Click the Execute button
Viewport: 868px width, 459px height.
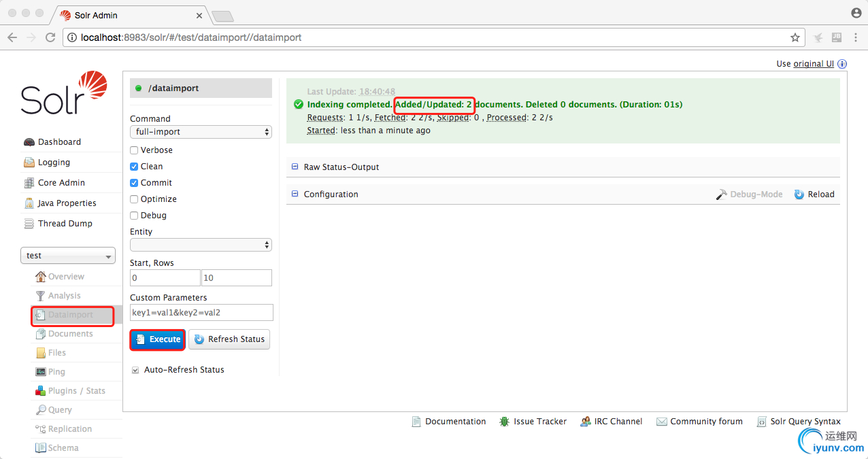[158, 339]
